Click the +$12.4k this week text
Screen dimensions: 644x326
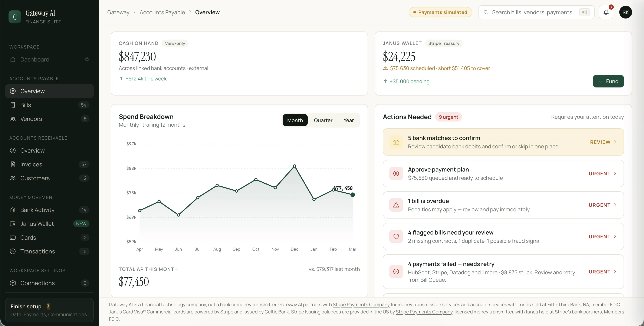click(x=146, y=79)
